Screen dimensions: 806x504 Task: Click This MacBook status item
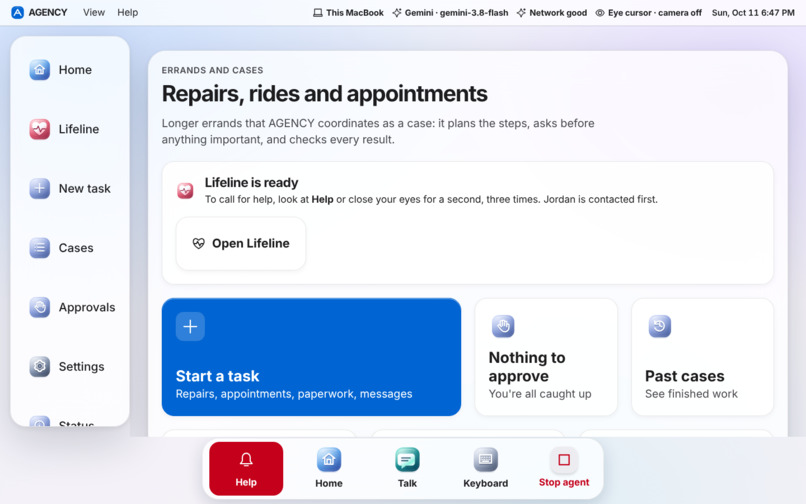[349, 12]
